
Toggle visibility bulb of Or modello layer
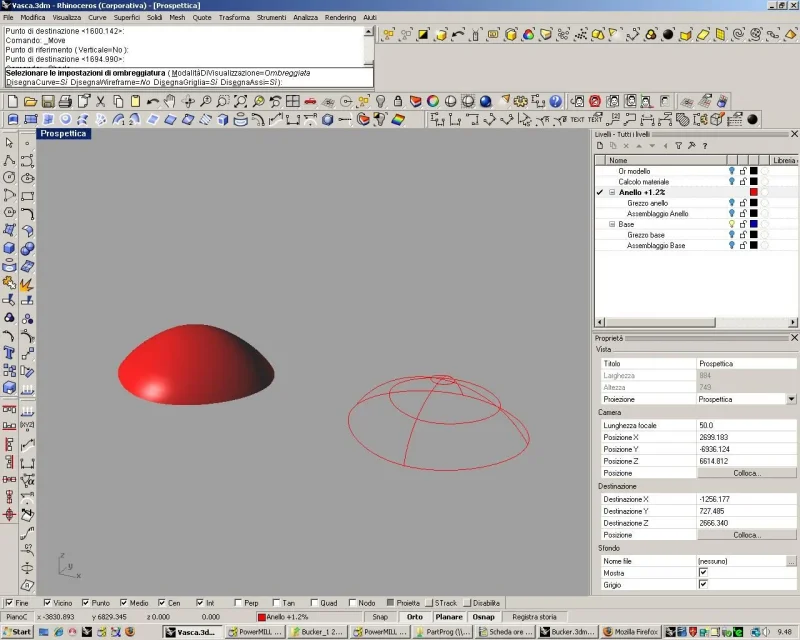tap(732, 171)
